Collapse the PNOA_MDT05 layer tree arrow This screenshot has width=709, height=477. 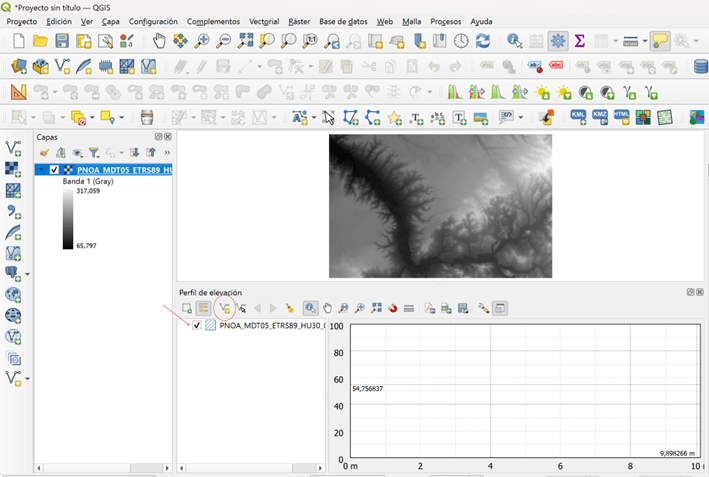(x=41, y=170)
